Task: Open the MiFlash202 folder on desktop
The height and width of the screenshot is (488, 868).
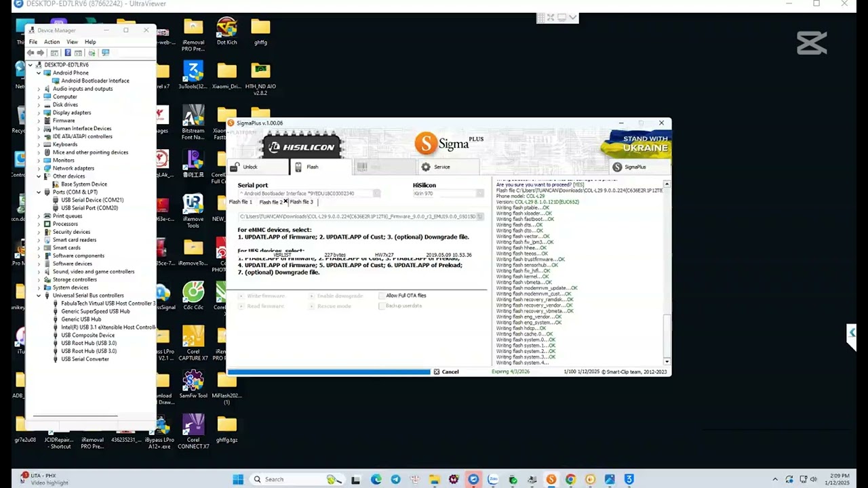Action: point(226,388)
